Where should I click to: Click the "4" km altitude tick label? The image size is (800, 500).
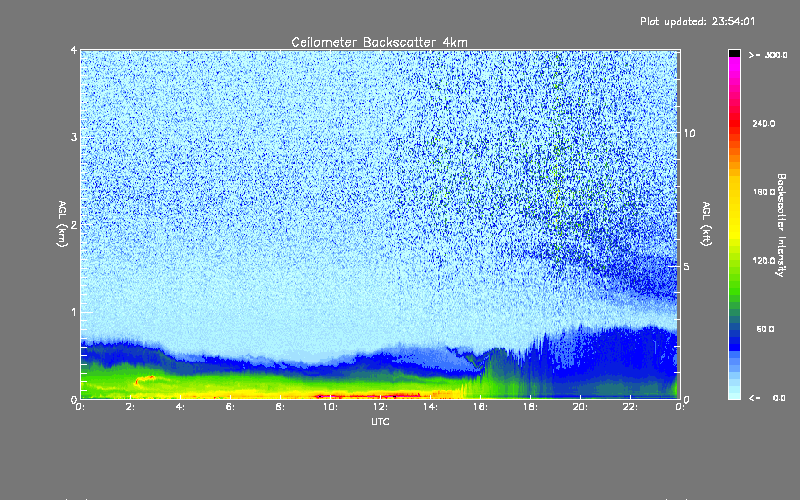tap(74, 50)
